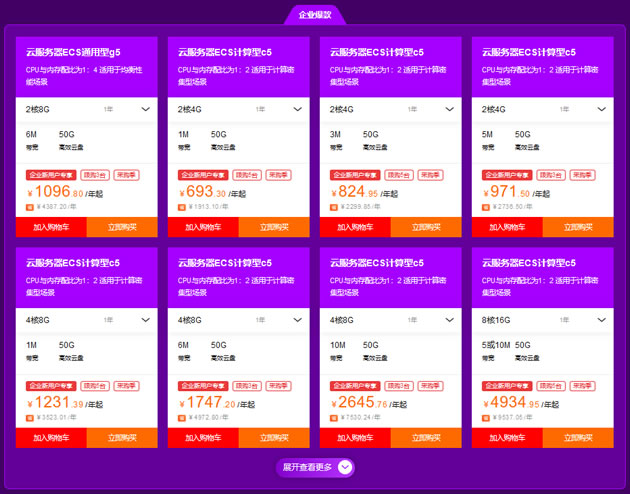
Task: Buy now the ¥693.30 c5 server
Action: click(274, 227)
